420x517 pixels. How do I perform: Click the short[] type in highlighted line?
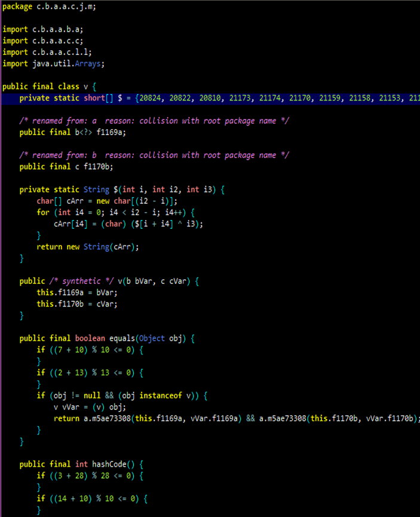(99, 98)
